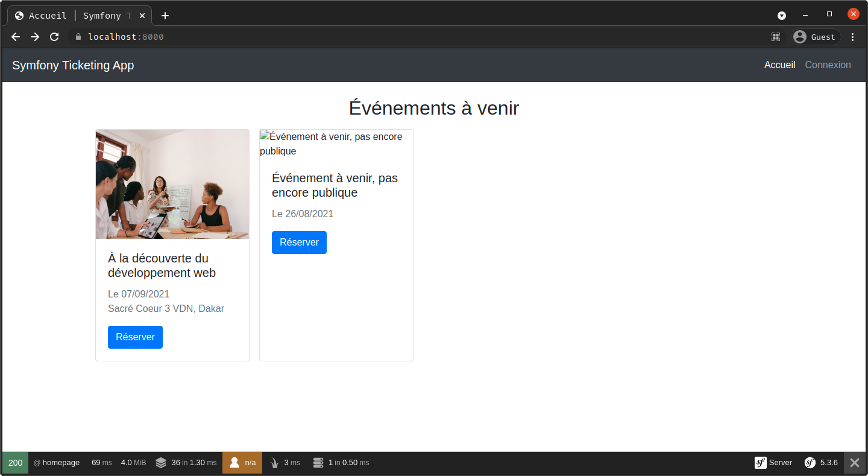Open a new browser tab
868x476 pixels.
pos(165,16)
